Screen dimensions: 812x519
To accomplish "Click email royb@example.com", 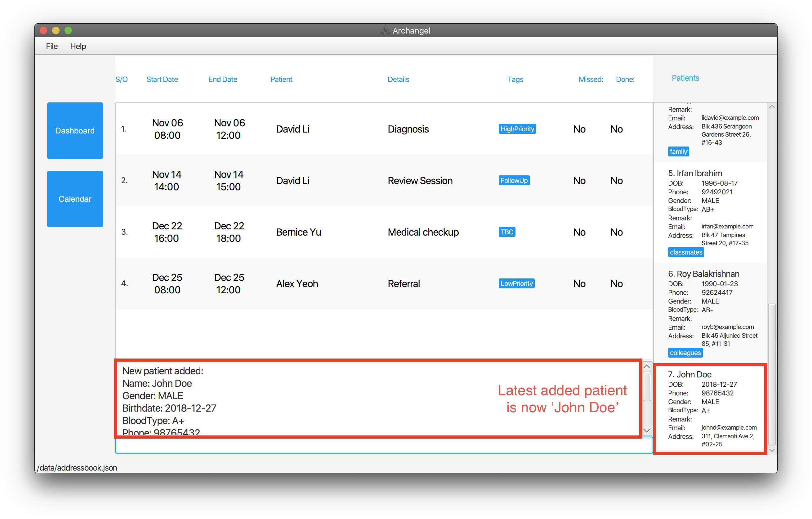I will tap(727, 327).
